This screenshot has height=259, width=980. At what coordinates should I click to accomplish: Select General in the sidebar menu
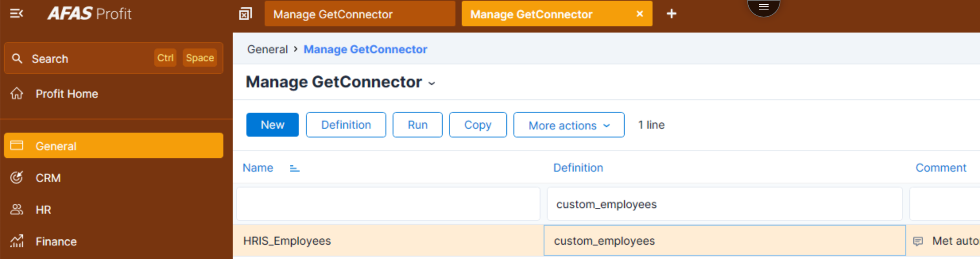click(x=113, y=146)
